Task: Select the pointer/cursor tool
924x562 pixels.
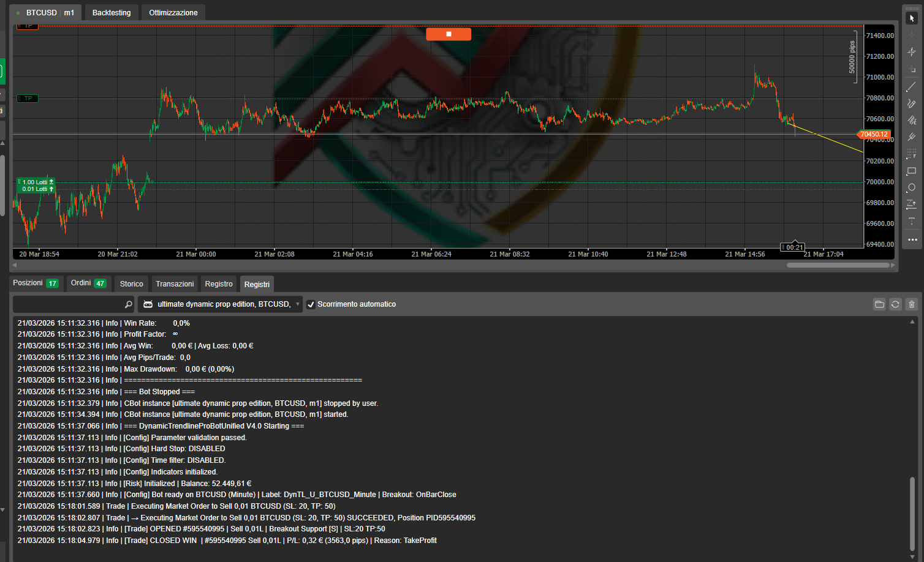Action: [x=911, y=17]
